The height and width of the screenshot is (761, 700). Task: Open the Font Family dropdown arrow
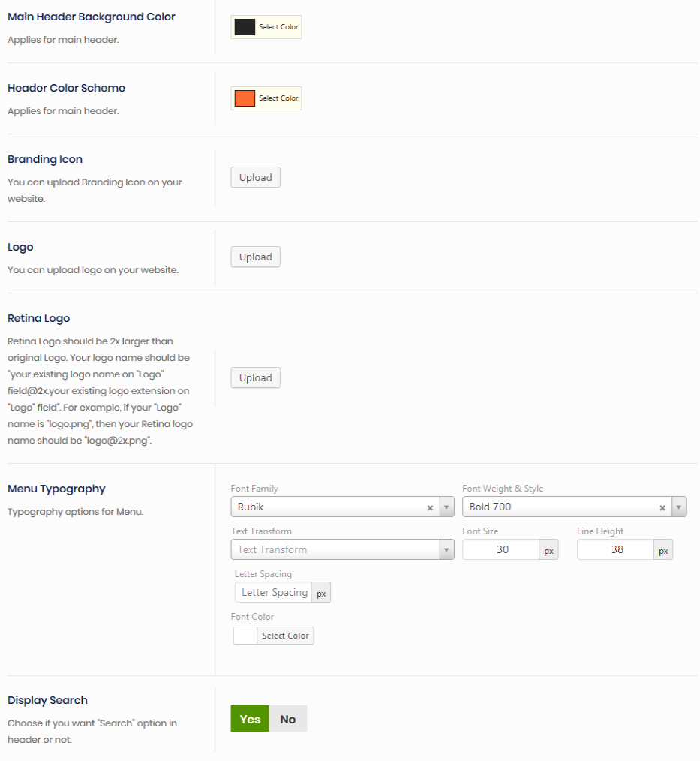447,507
